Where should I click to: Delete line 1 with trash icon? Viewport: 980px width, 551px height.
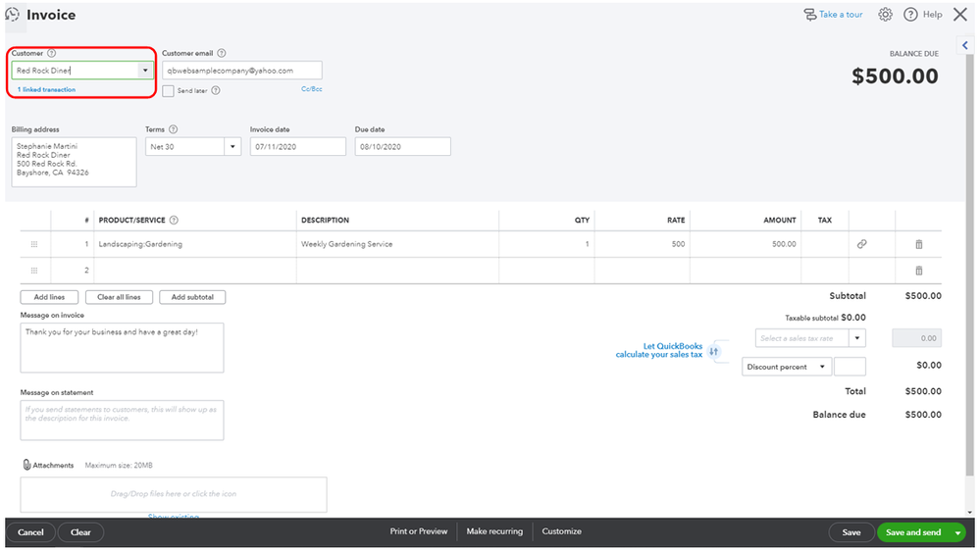pyautogui.click(x=919, y=244)
